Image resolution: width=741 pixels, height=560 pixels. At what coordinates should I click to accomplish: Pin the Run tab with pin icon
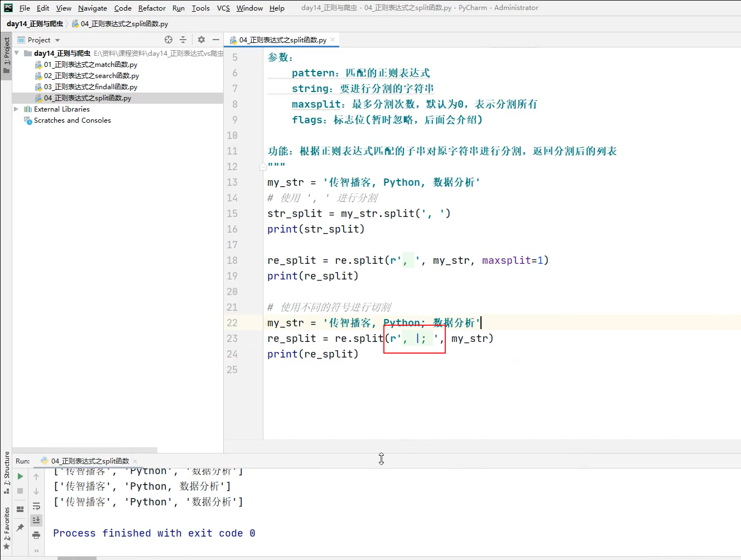pyautogui.click(x=20, y=527)
